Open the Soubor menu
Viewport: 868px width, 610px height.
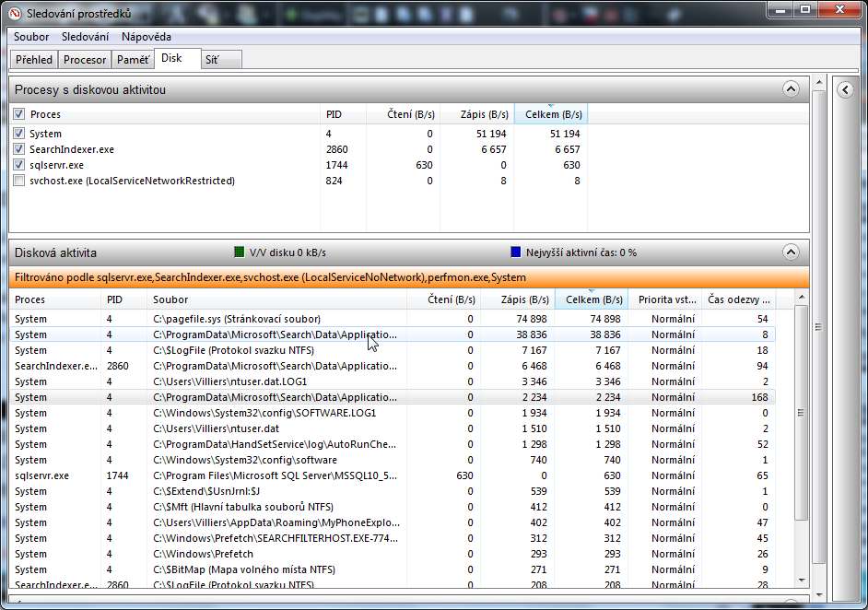(31, 37)
